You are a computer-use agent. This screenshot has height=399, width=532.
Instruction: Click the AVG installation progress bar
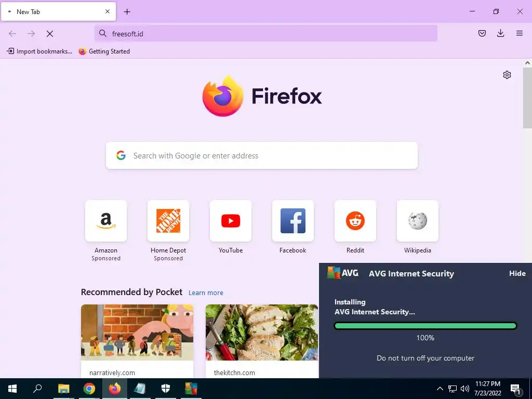tap(425, 326)
